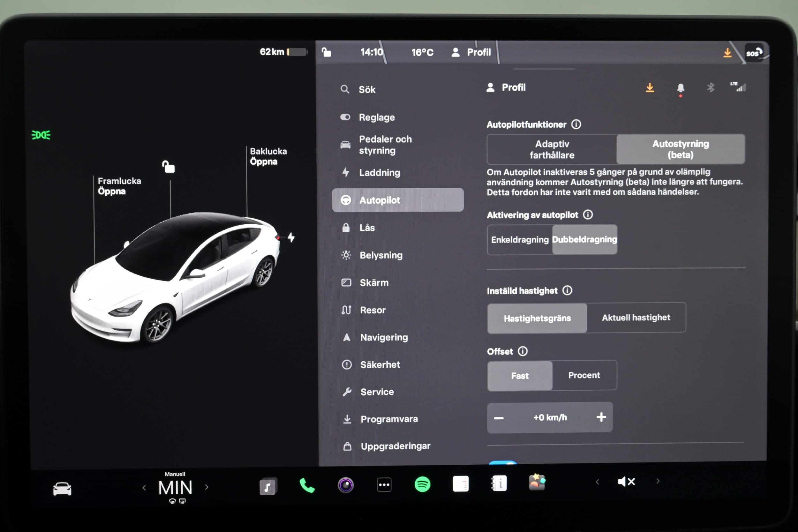Increase temperature with right arrow
Screen dimensions: 798x532
point(207,487)
